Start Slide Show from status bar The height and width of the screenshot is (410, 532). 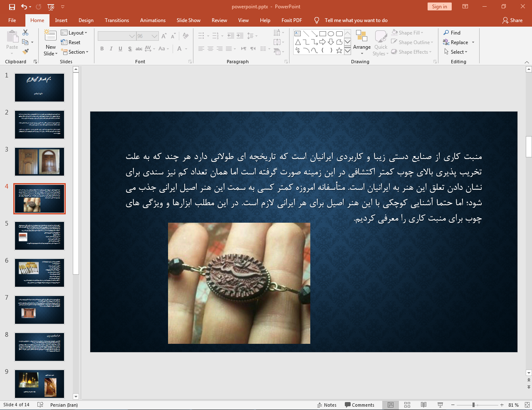[x=440, y=405]
